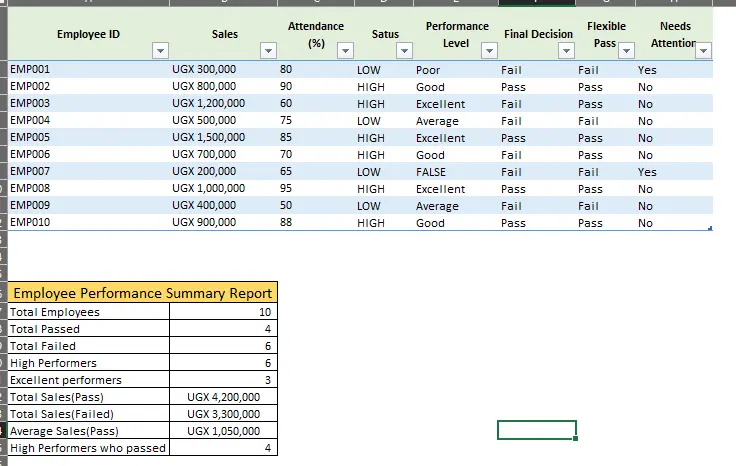Click the UGX 700,000 sales cell
This screenshot has height=466, width=736.
(x=223, y=154)
